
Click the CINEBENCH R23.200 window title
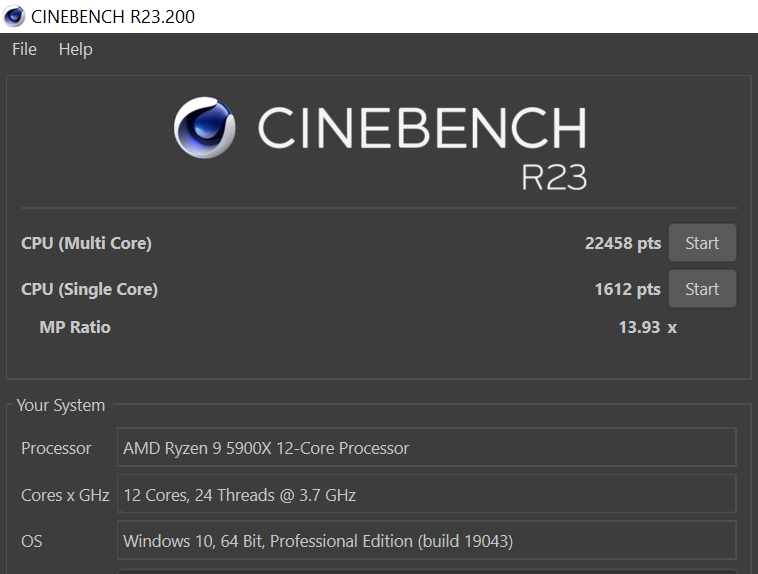click(x=113, y=17)
